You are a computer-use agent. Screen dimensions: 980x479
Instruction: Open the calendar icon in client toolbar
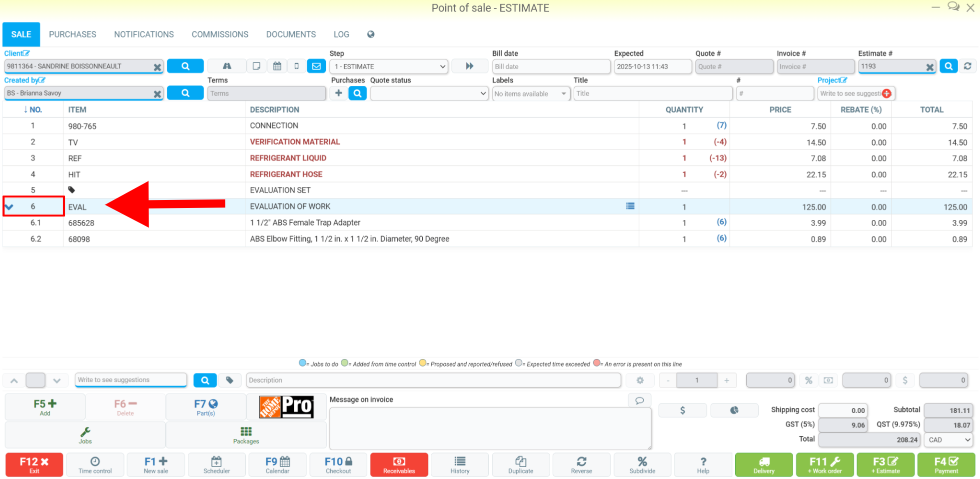click(x=277, y=66)
